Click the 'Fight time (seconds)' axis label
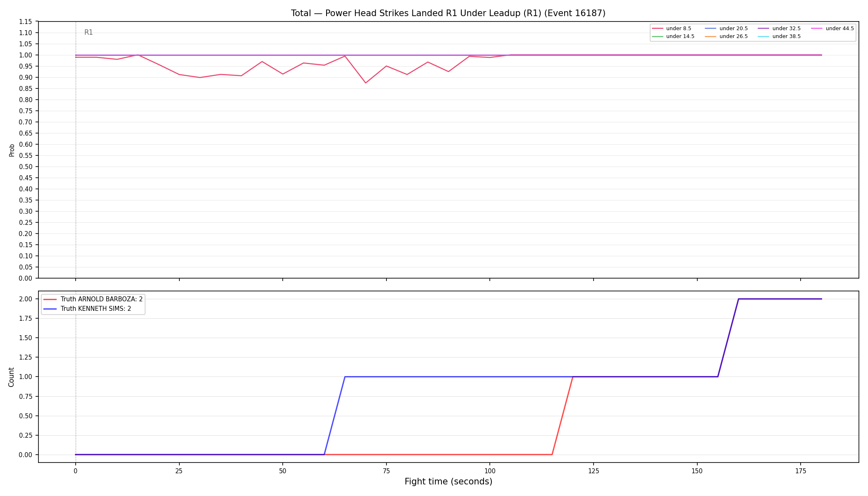Image resolution: width=868 pixels, height=496 pixels. pyautogui.click(x=448, y=482)
